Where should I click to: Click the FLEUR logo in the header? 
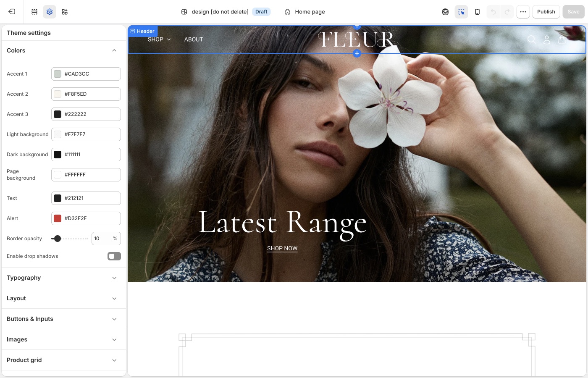click(356, 39)
